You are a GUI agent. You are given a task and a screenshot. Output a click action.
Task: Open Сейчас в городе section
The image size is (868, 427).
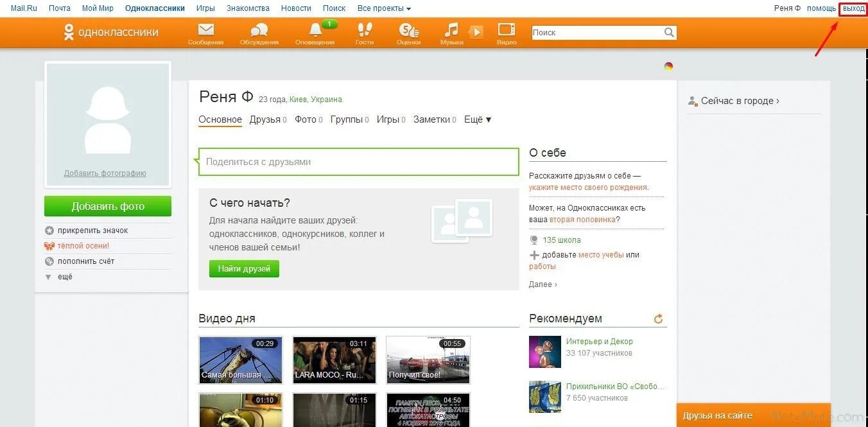[740, 101]
